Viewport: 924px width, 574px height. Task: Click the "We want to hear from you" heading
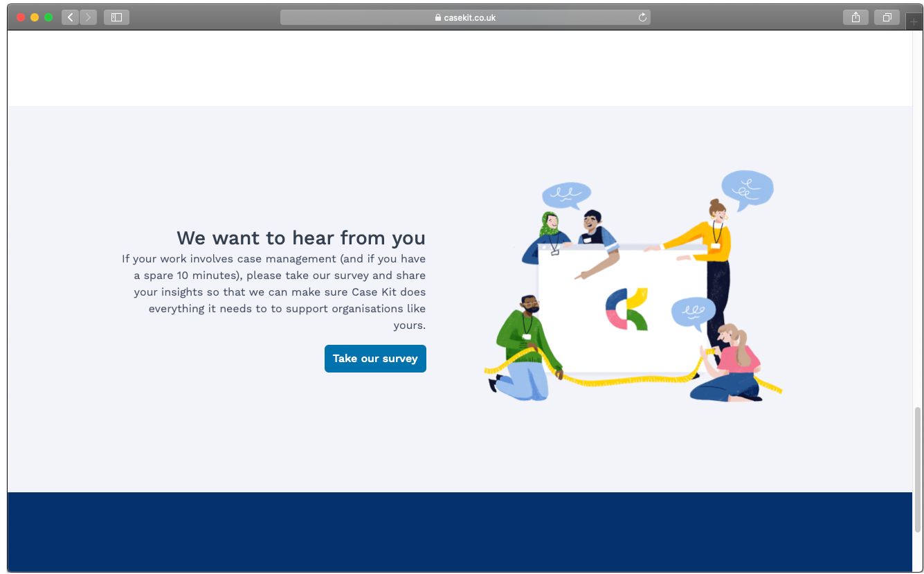301,237
